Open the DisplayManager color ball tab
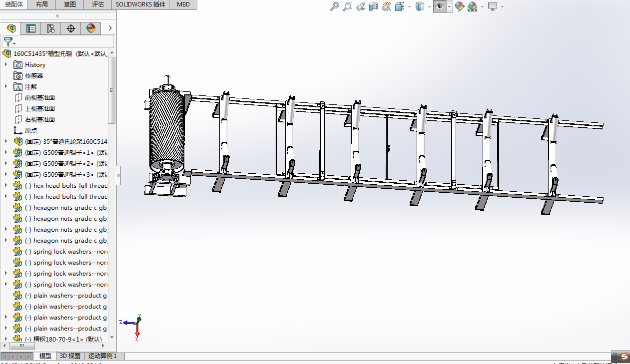The width and height of the screenshot is (630, 364). coord(91,28)
